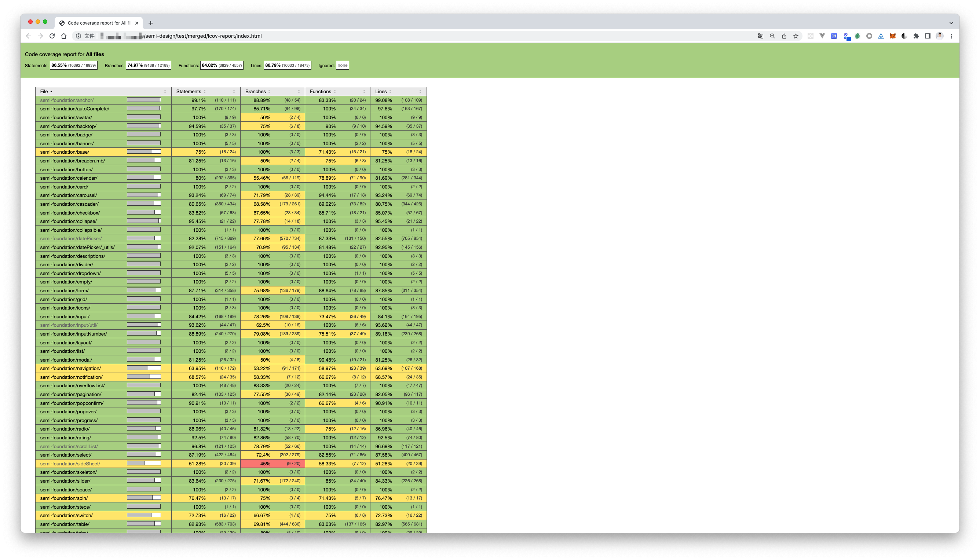The width and height of the screenshot is (980, 560).
Task: Click the Google Translate icon in address bar
Action: [x=760, y=36]
